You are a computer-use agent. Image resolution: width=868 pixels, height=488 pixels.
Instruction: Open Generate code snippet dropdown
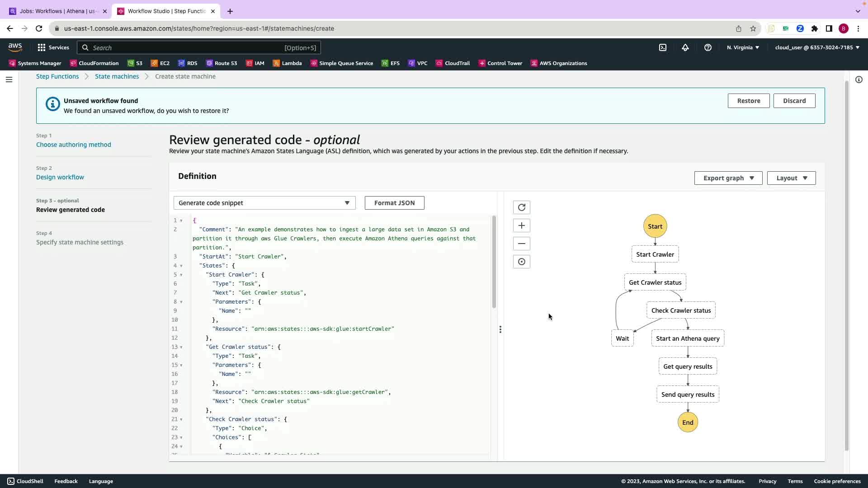pyautogui.click(x=264, y=203)
